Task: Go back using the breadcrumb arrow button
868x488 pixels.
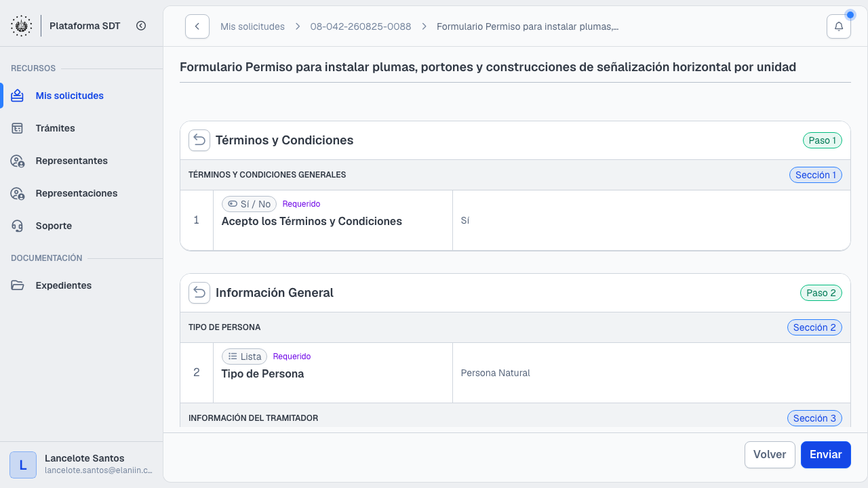Action: (197, 26)
